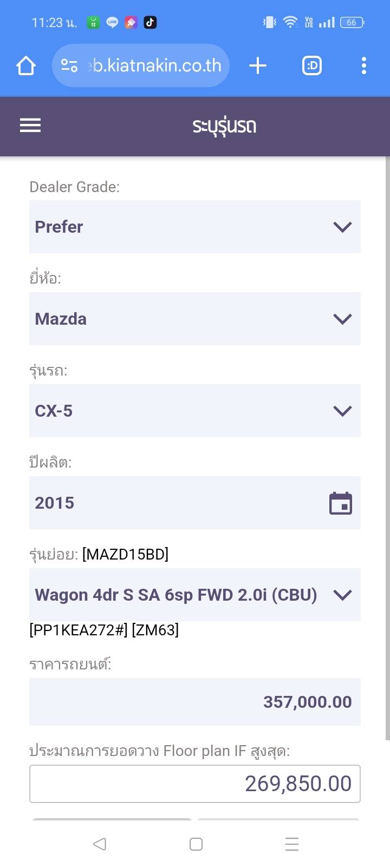Expand the Dealer Grade dropdown
The width and height of the screenshot is (390, 868).
195,227
